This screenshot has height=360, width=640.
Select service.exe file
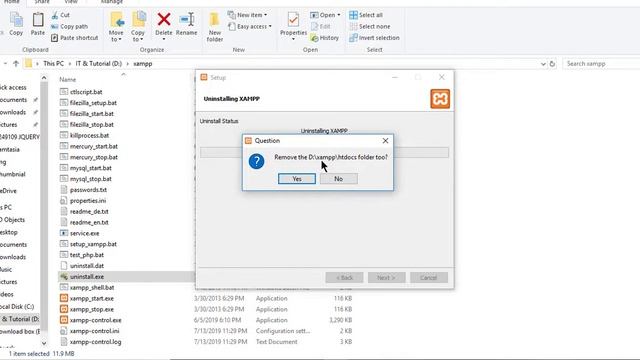(x=84, y=233)
